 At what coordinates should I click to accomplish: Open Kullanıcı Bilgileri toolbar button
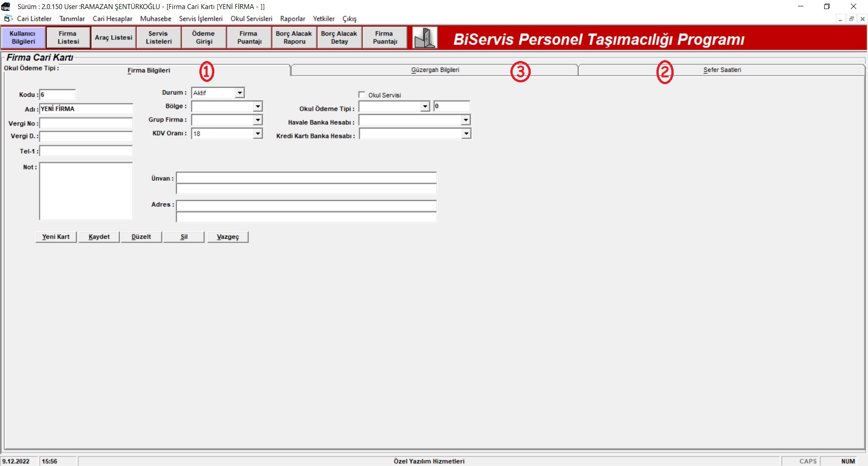point(23,38)
